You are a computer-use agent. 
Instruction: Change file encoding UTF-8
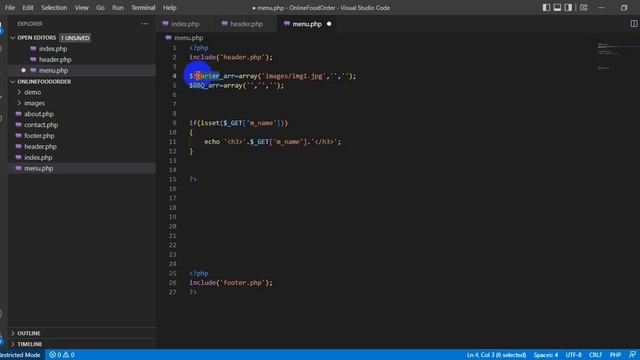[x=573, y=355]
